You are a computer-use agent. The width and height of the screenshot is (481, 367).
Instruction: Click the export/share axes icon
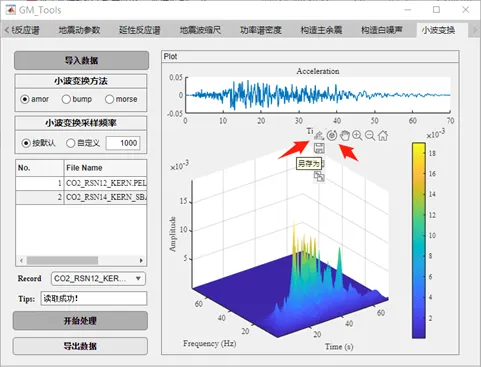(319, 135)
